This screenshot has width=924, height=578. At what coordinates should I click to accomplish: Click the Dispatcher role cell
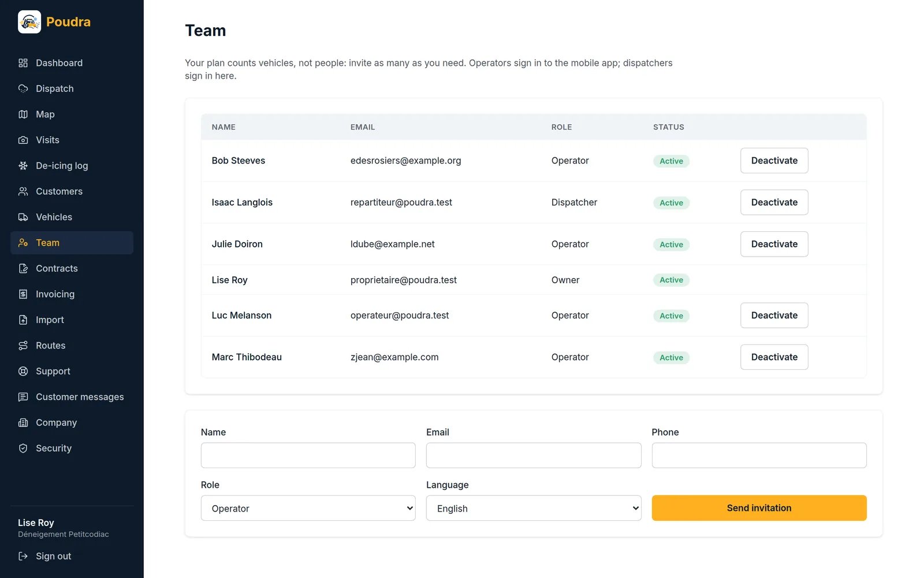(574, 202)
